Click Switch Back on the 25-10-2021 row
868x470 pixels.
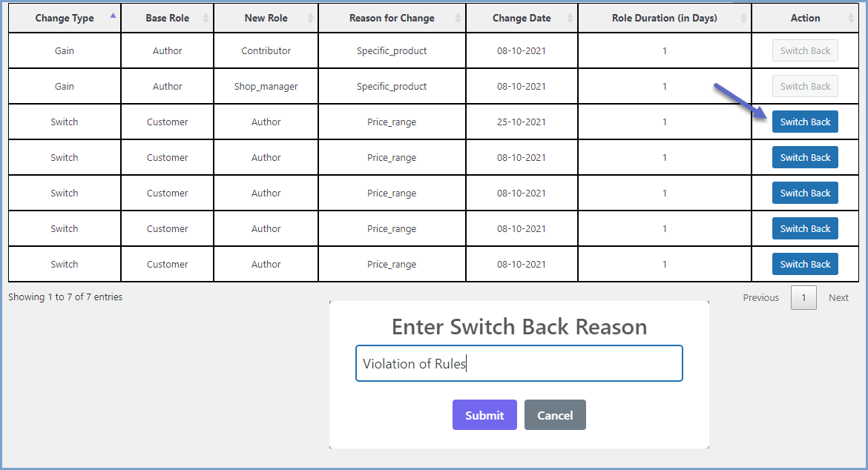(805, 122)
